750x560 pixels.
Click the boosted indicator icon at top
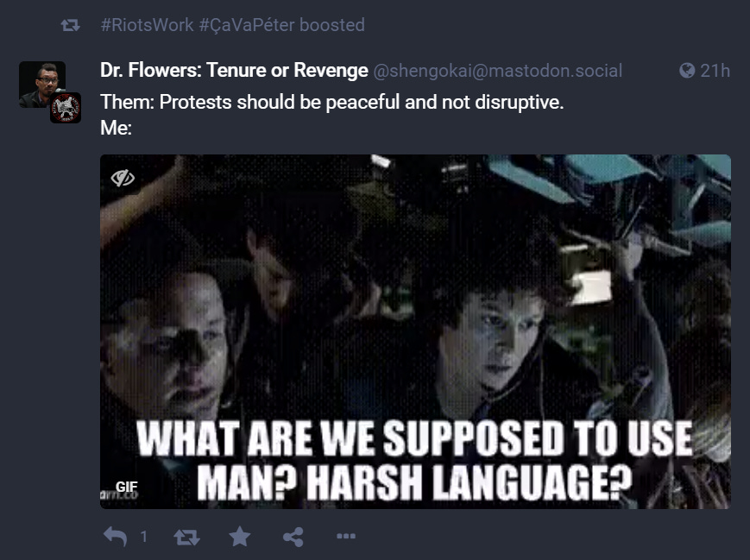click(70, 25)
